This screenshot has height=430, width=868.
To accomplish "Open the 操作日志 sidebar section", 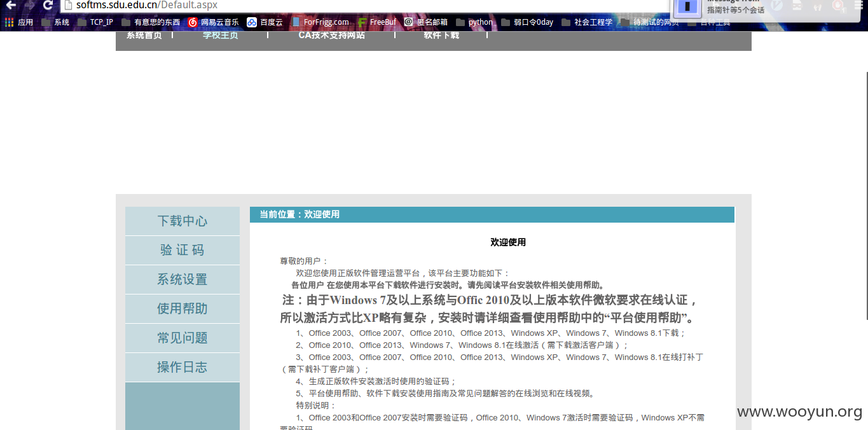I will coord(183,367).
